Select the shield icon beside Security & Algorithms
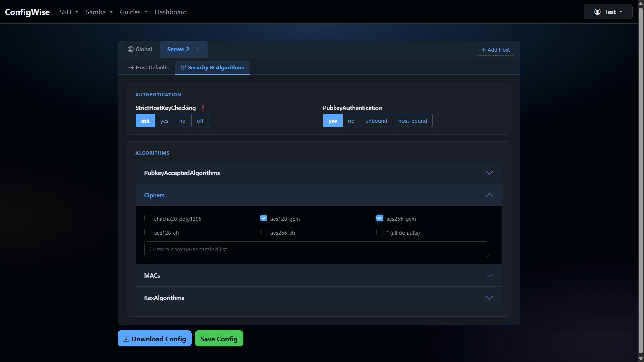Screen dimensions: 644x362 183,67
